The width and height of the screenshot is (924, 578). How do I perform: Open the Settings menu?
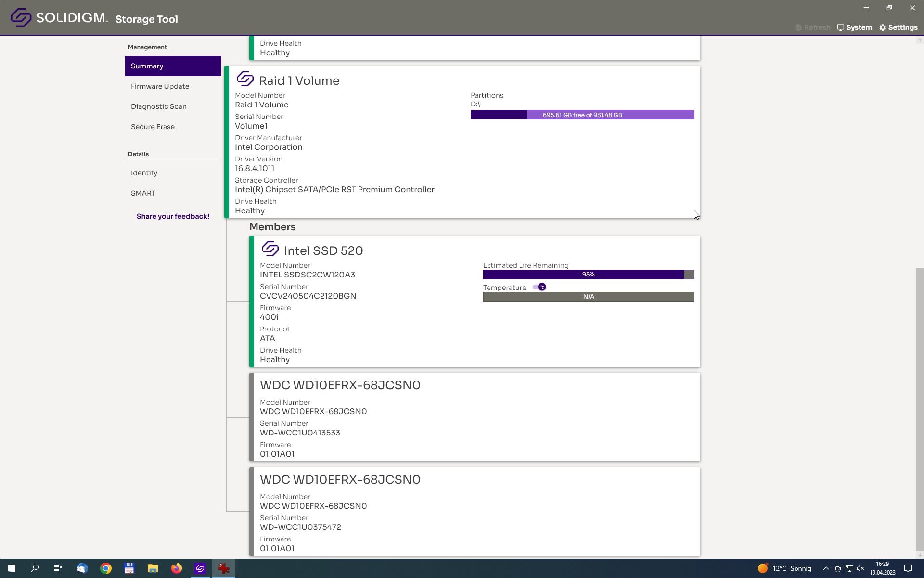pos(898,27)
